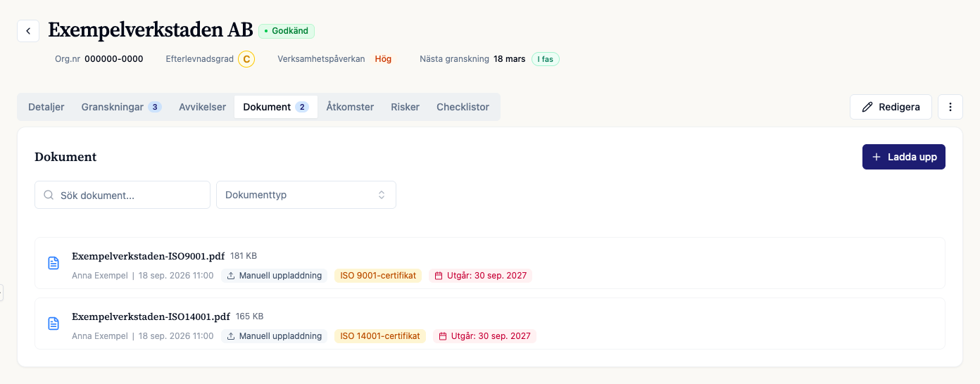The width and height of the screenshot is (980, 384).
Task: Click the ISO 9001-certifikat tag
Action: tap(378, 276)
